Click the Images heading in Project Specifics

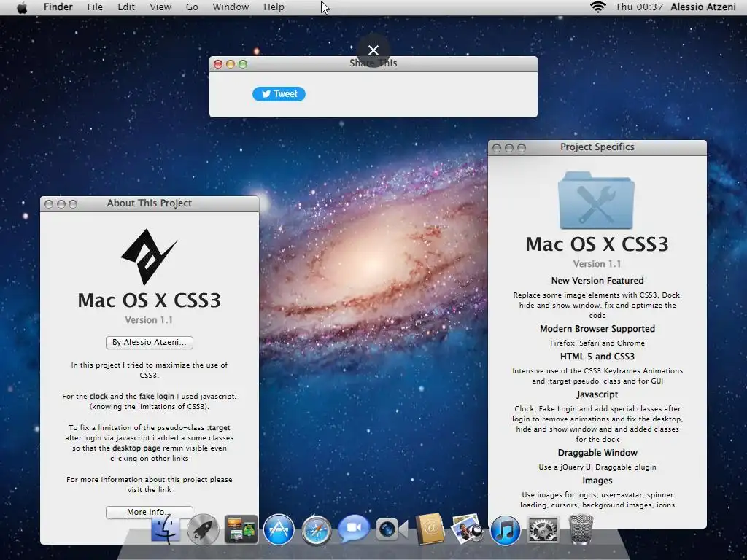[x=597, y=481]
